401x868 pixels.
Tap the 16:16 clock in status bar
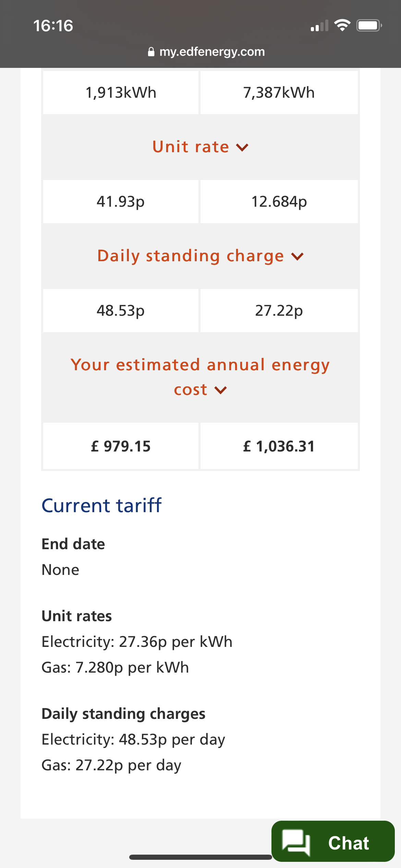point(53,26)
